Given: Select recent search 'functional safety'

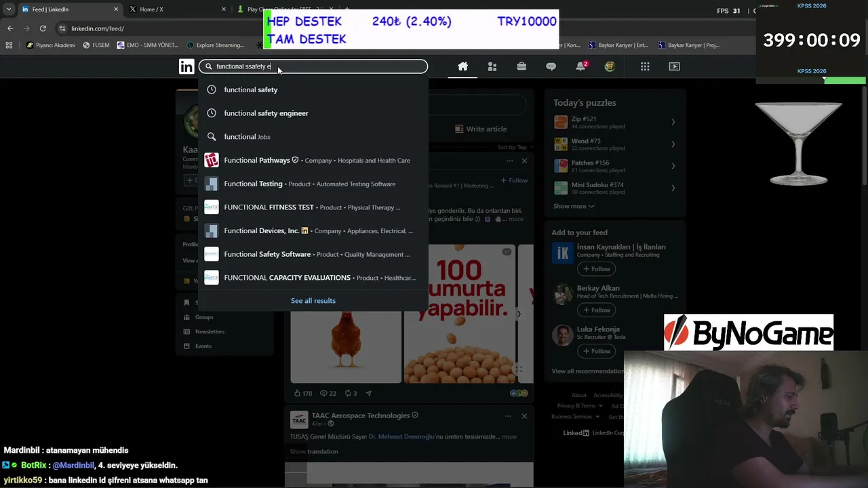Looking at the screenshot, I should click(x=313, y=89).
